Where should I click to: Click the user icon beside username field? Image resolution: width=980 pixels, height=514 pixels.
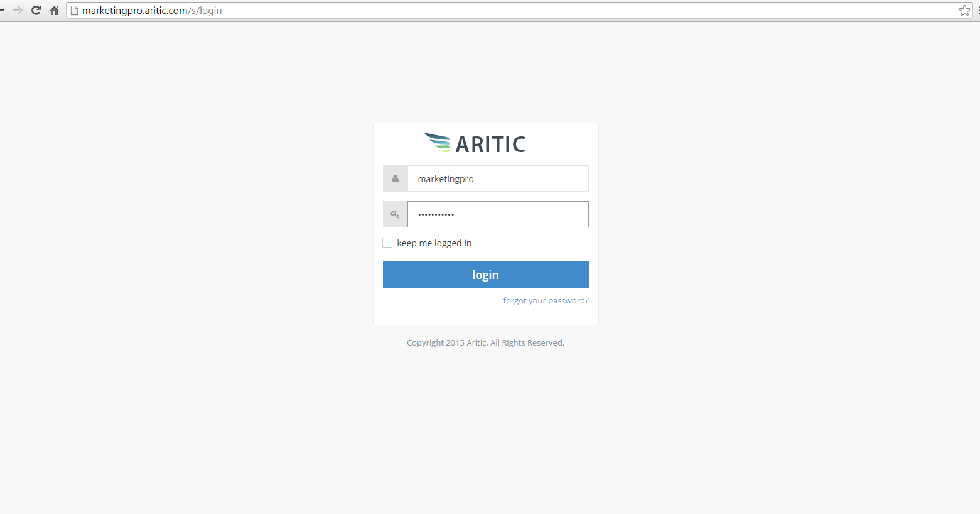coord(395,178)
